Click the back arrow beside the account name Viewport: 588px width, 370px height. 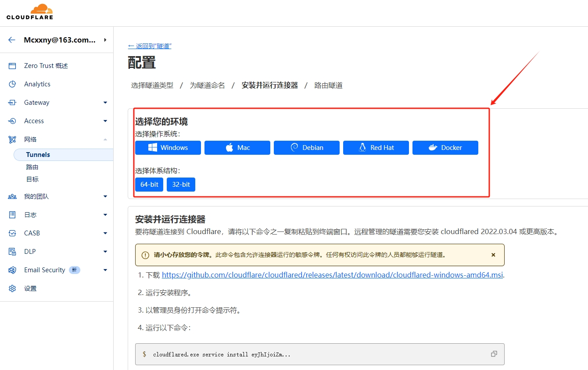point(12,40)
